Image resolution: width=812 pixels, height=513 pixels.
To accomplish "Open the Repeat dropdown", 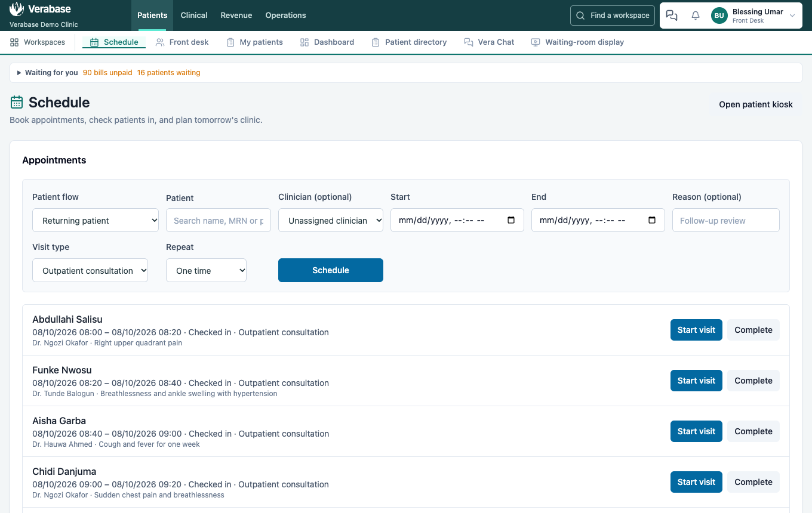I will coord(206,270).
